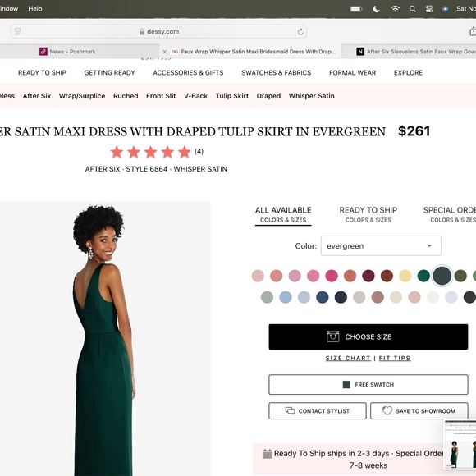
Task: Open the screenshot preview thumbnail
Action: 460,443
